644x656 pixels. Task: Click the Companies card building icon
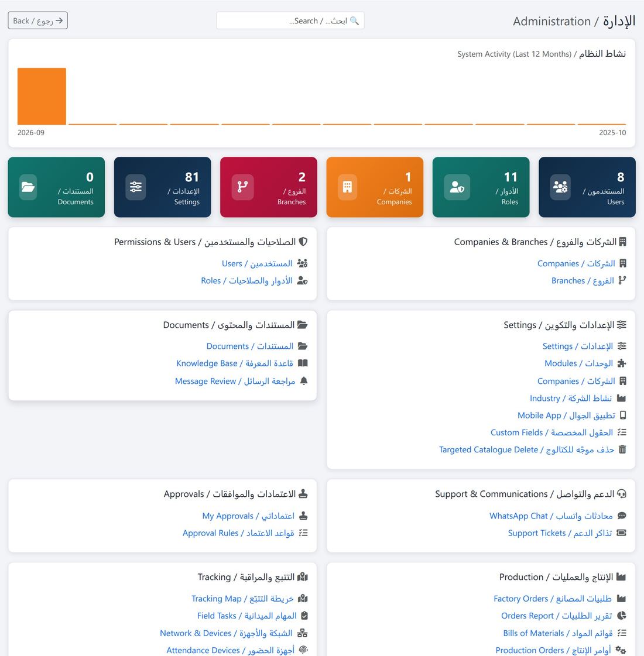(347, 187)
